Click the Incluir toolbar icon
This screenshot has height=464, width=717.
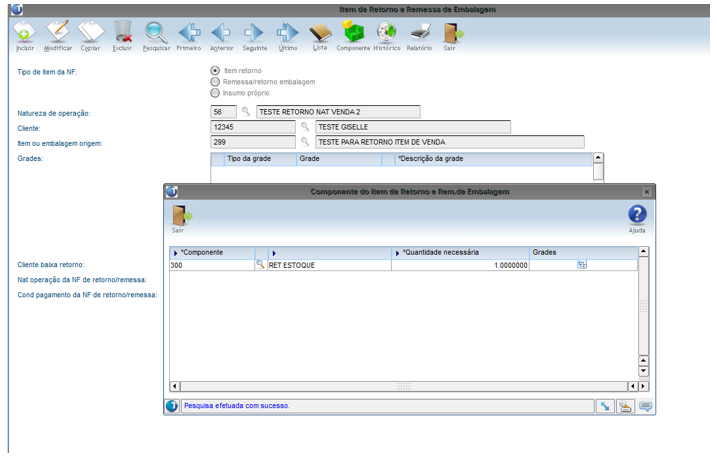coord(24,32)
